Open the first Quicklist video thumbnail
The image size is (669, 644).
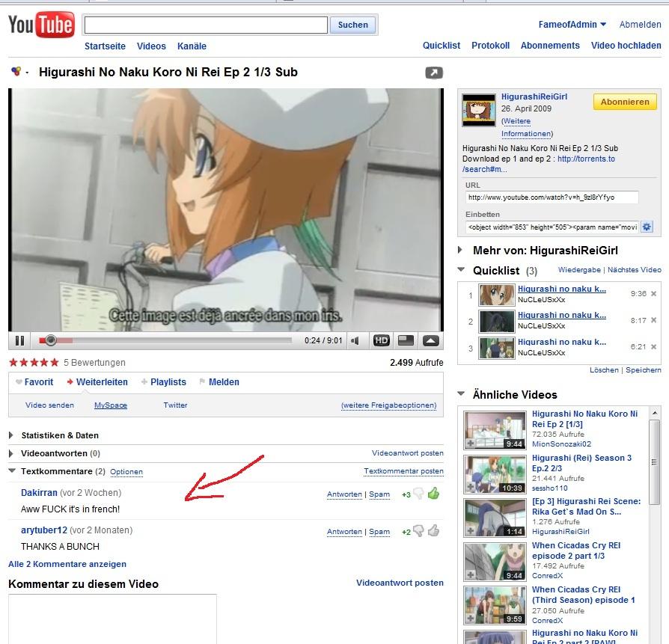coord(496,294)
